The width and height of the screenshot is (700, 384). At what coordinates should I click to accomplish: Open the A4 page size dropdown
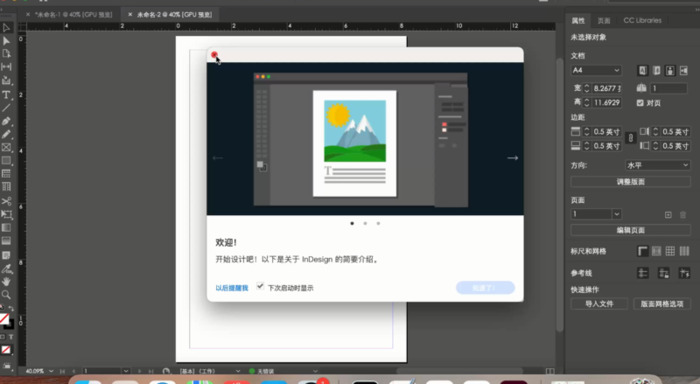596,71
